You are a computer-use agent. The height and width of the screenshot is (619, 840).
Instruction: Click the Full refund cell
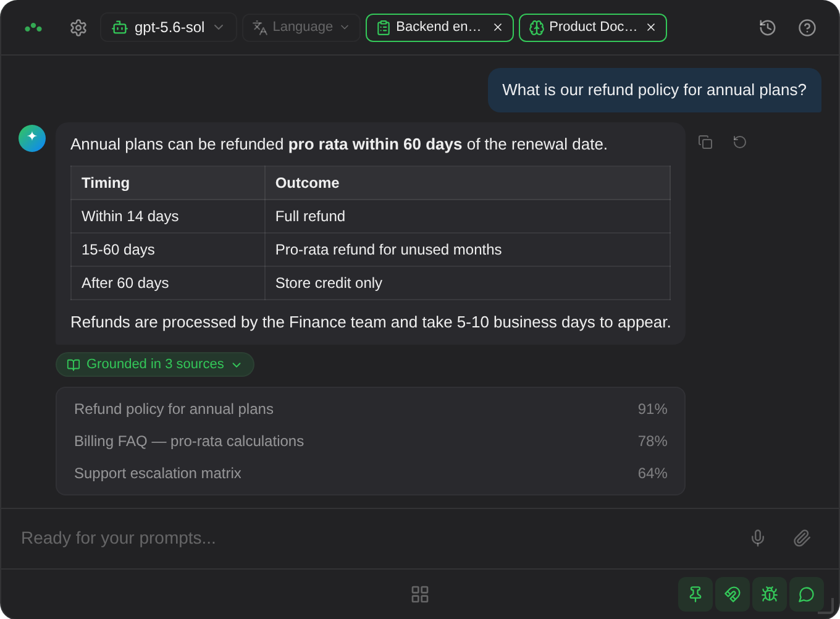pyautogui.click(x=468, y=216)
